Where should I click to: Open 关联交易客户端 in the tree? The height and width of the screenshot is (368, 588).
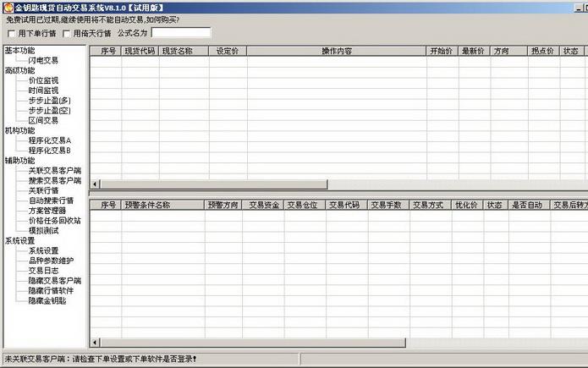point(54,171)
